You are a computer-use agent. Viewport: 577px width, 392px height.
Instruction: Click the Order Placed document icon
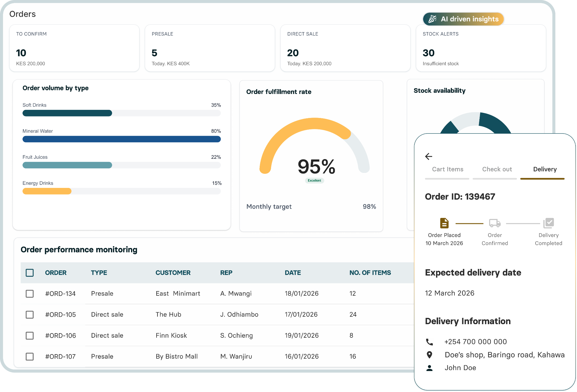[444, 223]
